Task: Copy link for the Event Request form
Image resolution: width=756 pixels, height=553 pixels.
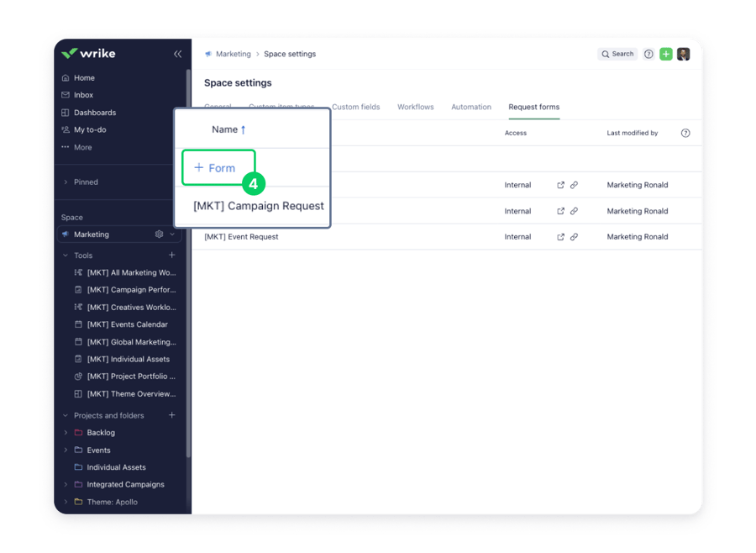Action: (x=575, y=237)
